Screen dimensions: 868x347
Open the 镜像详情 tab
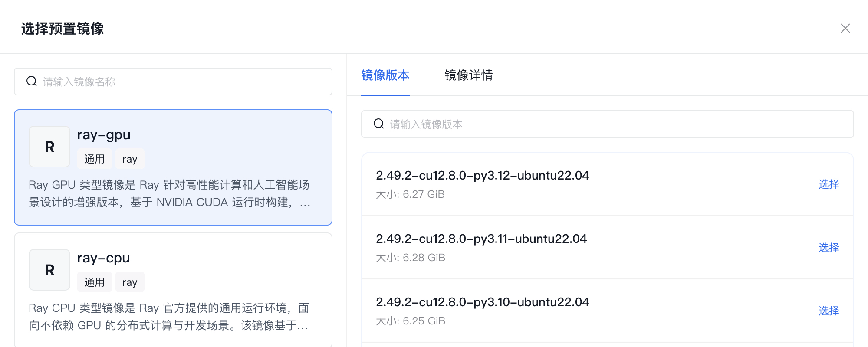(468, 75)
